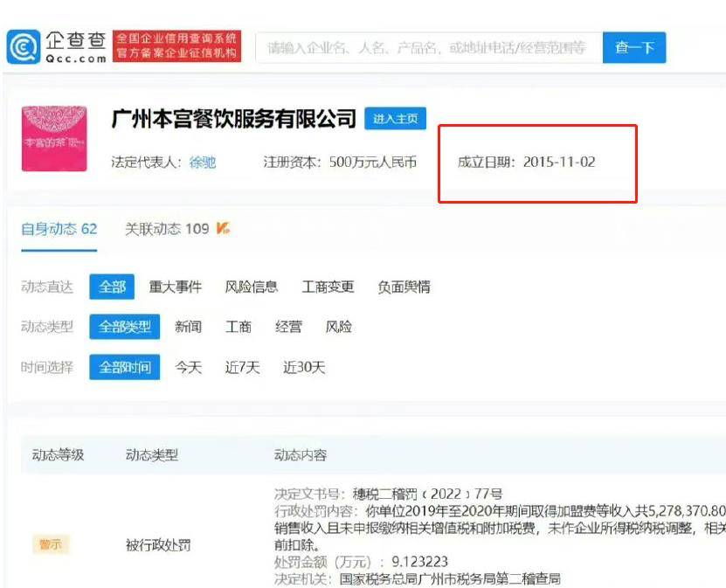Filter by 风险信息
Screen dimensions: 726x588
tap(252, 287)
